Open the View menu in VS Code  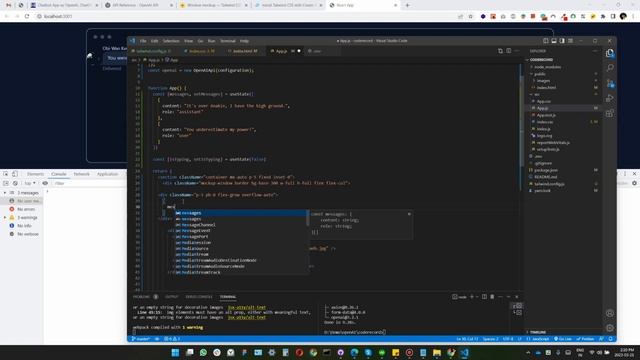tap(188, 41)
